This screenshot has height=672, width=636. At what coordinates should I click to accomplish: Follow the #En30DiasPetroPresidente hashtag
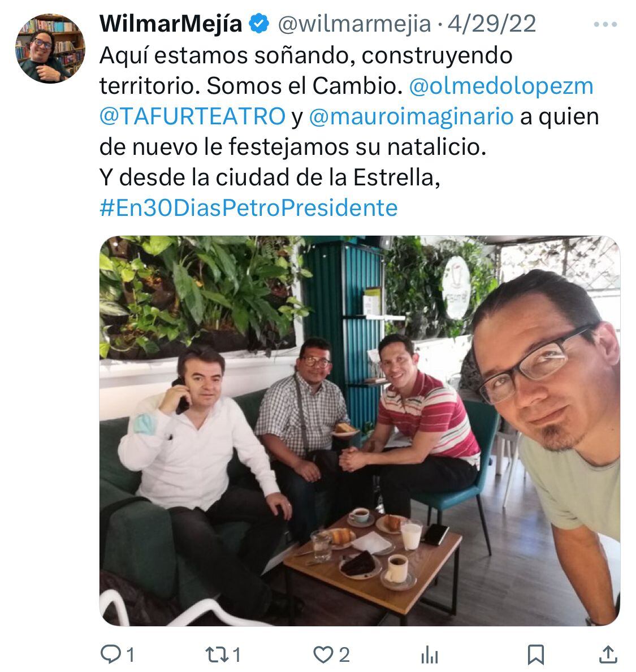pyautogui.click(x=249, y=208)
